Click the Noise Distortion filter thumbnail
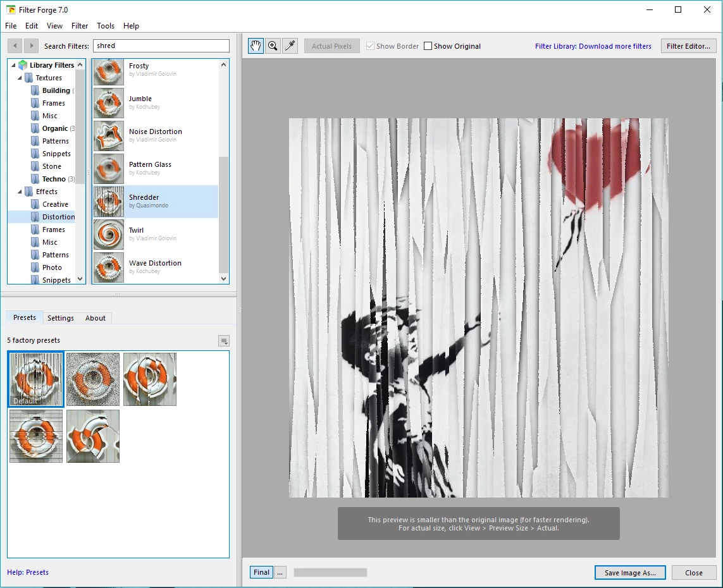 (x=109, y=136)
